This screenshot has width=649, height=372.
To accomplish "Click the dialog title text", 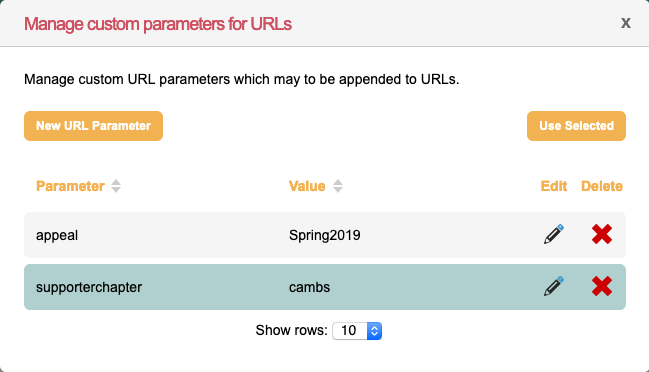I will [x=158, y=24].
